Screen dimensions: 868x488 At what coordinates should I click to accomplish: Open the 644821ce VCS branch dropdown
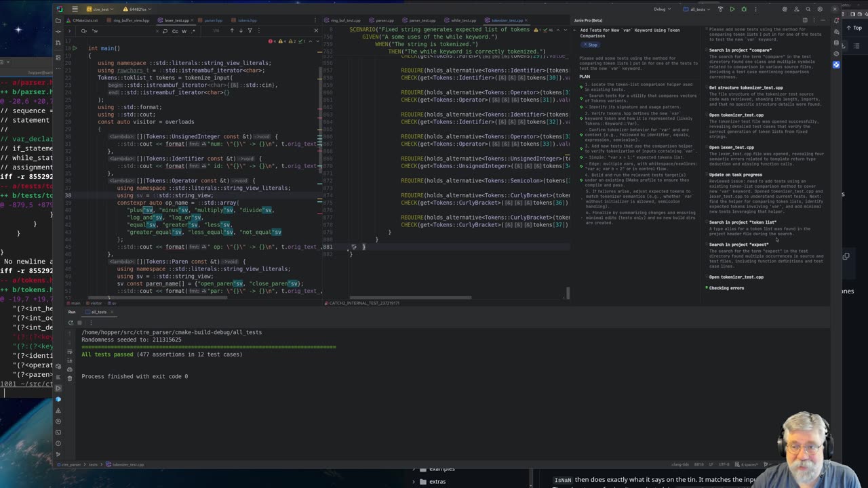pyautogui.click(x=136, y=9)
